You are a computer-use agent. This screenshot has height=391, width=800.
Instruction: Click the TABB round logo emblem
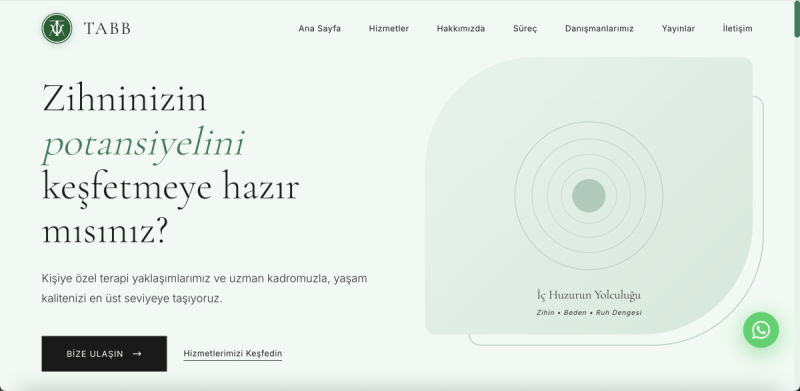[x=57, y=28]
